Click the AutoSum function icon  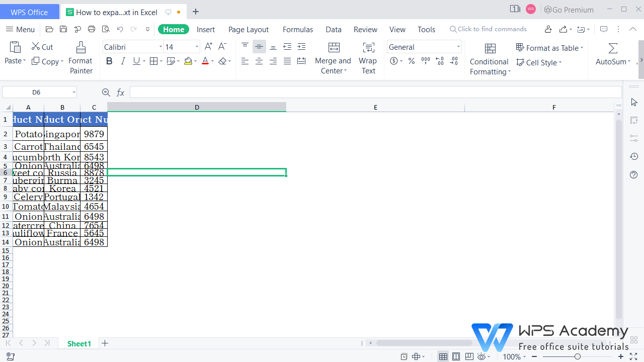point(612,48)
